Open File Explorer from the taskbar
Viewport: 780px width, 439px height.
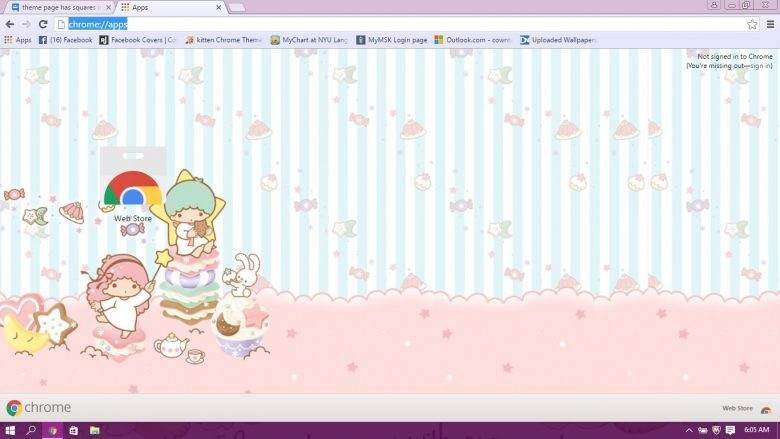tap(95, 430)
